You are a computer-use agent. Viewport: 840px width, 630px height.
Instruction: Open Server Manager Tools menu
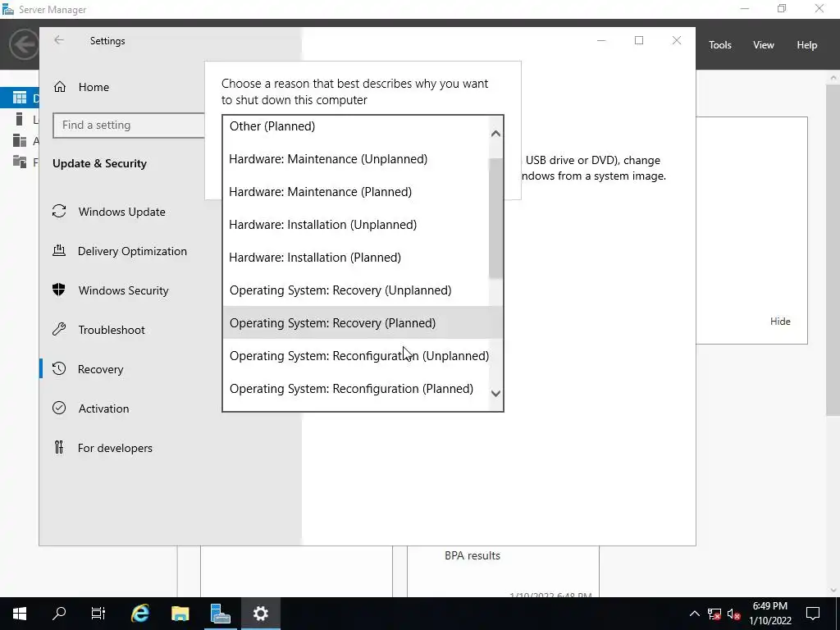719,45
